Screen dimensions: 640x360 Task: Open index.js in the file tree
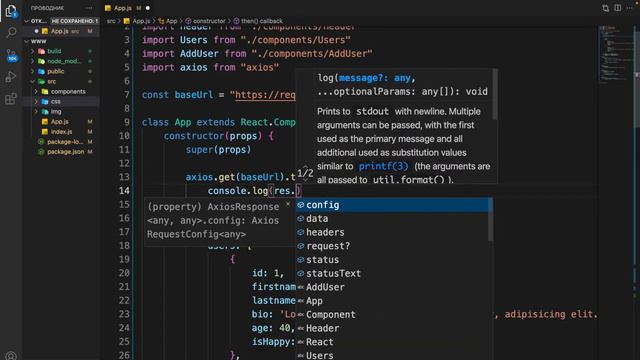pos(61,132)
